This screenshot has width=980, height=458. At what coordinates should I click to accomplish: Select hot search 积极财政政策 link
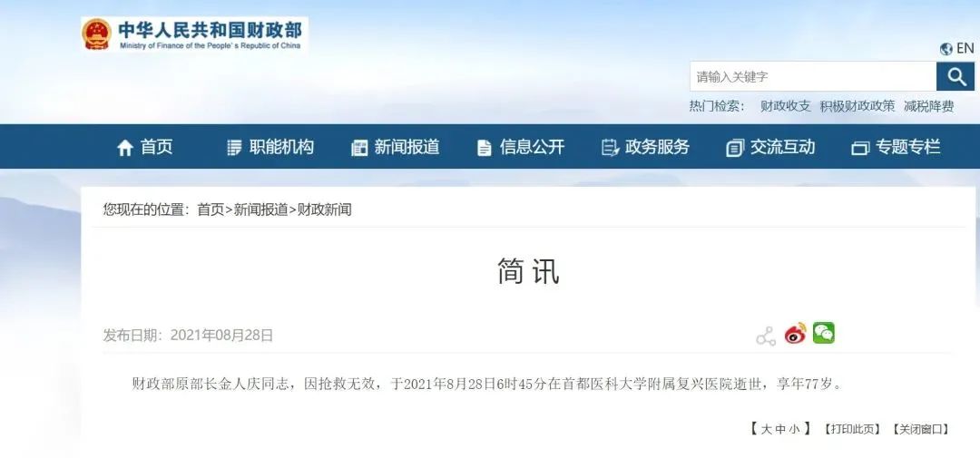tap(857, 106)
